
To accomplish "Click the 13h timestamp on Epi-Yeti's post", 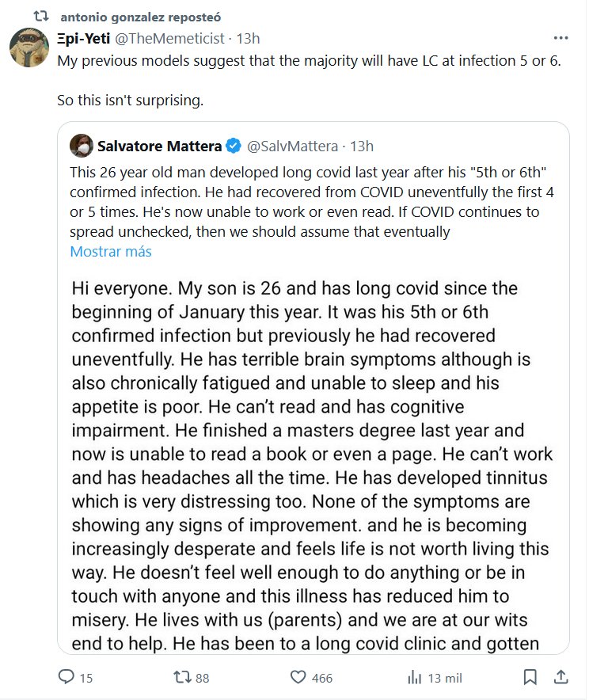I will (x=249, y=38).
